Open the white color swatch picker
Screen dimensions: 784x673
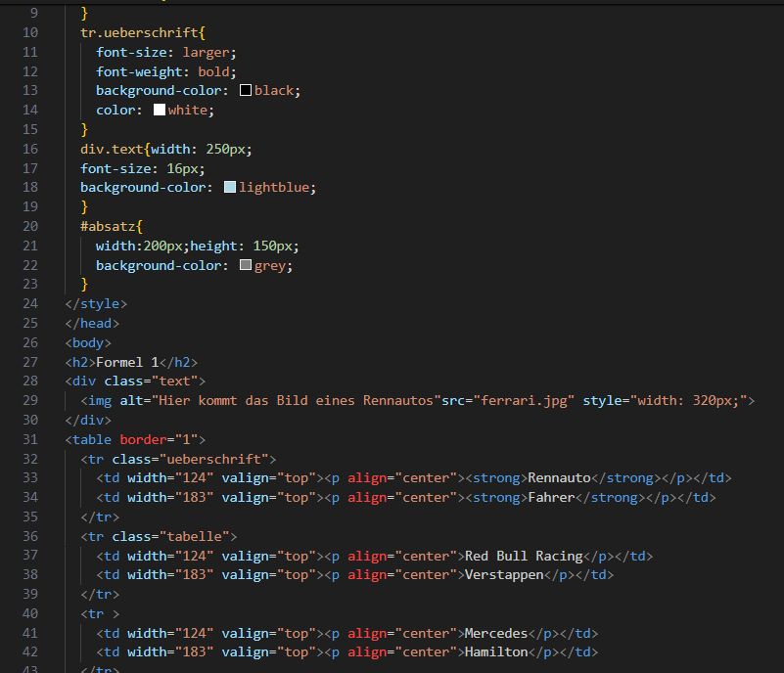[x=160, y=110]
